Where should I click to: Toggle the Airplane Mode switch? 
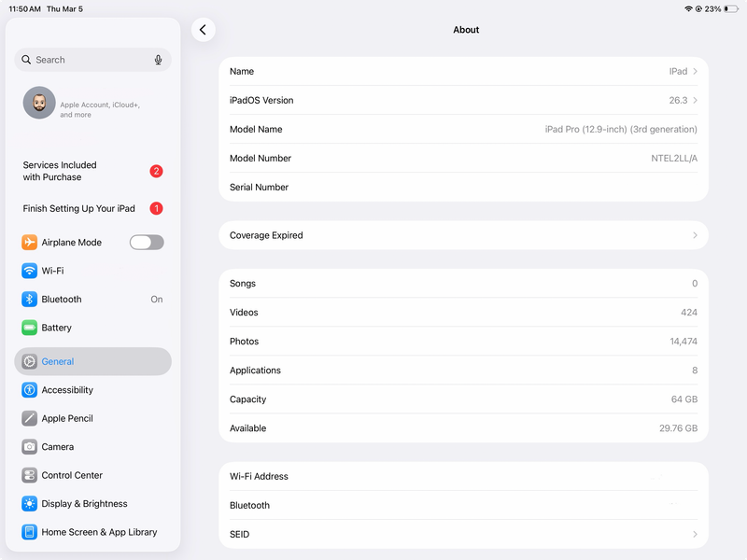pos(147,242)
